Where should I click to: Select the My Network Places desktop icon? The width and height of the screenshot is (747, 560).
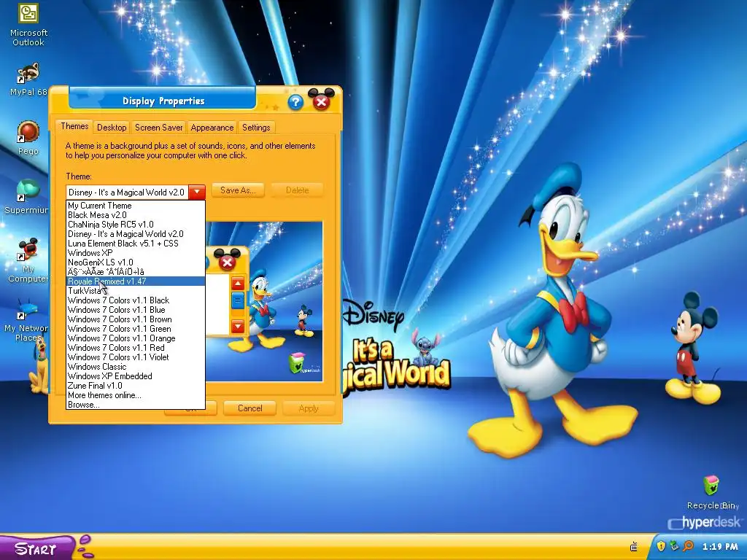click(27, 320)
